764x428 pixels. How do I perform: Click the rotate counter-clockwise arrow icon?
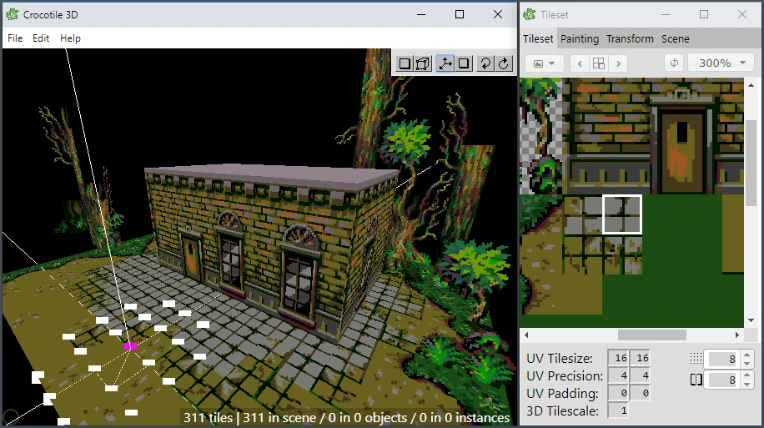(x=485, y=63)
